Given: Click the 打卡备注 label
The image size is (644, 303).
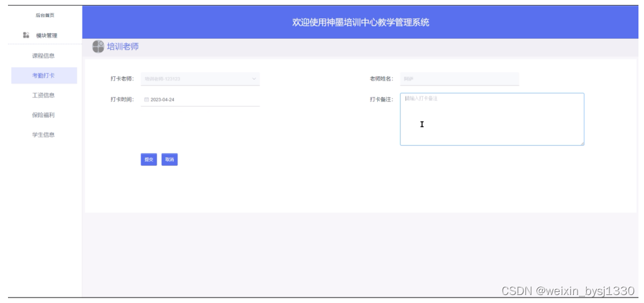Looking at the screenshot, I should click(382, 100).
